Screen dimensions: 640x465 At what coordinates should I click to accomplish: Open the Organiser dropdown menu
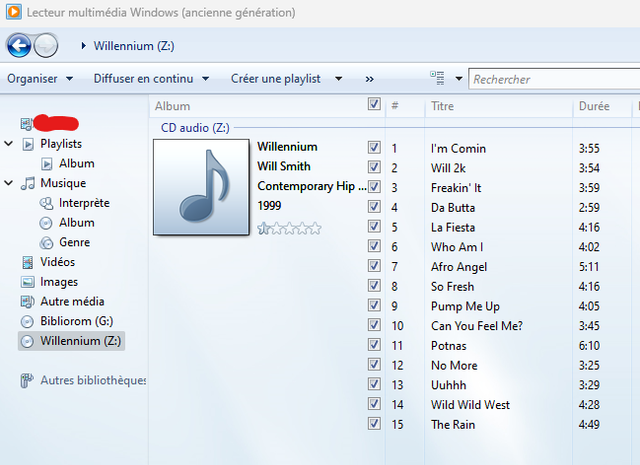[x=40, y=78]
